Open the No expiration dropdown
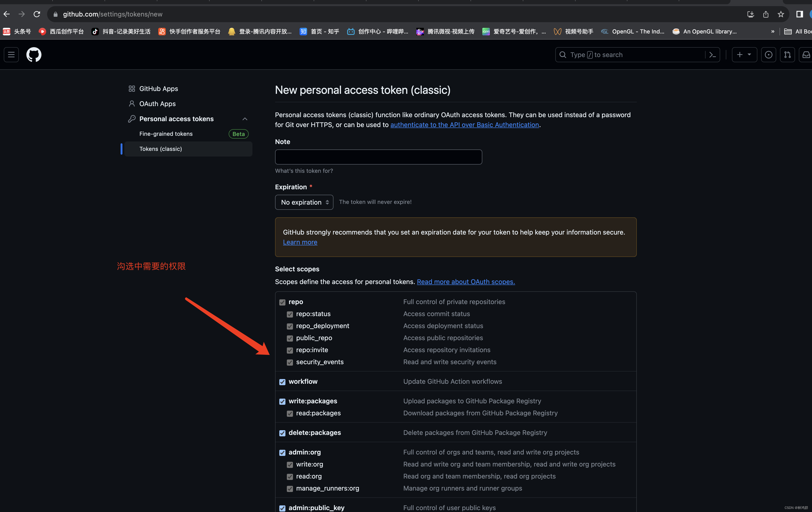812x512 pixels. pyautogui.click(x=304, y=202)
